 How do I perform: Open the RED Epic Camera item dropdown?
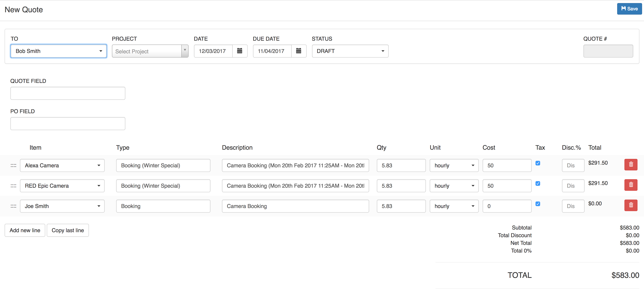pyautogui.click(x=62, y=186)
